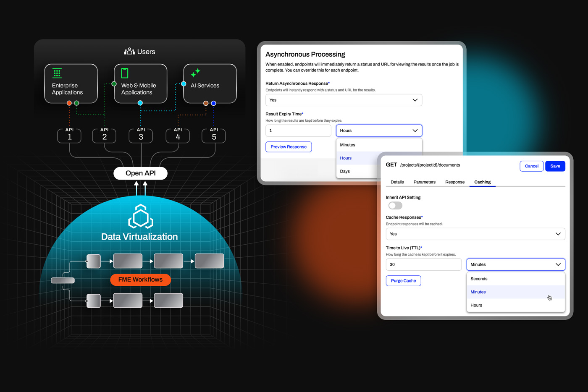This screenshot has width=588, height=392.
Task: Click the Enterprise Applications grid icon
Action: (57, 73)
